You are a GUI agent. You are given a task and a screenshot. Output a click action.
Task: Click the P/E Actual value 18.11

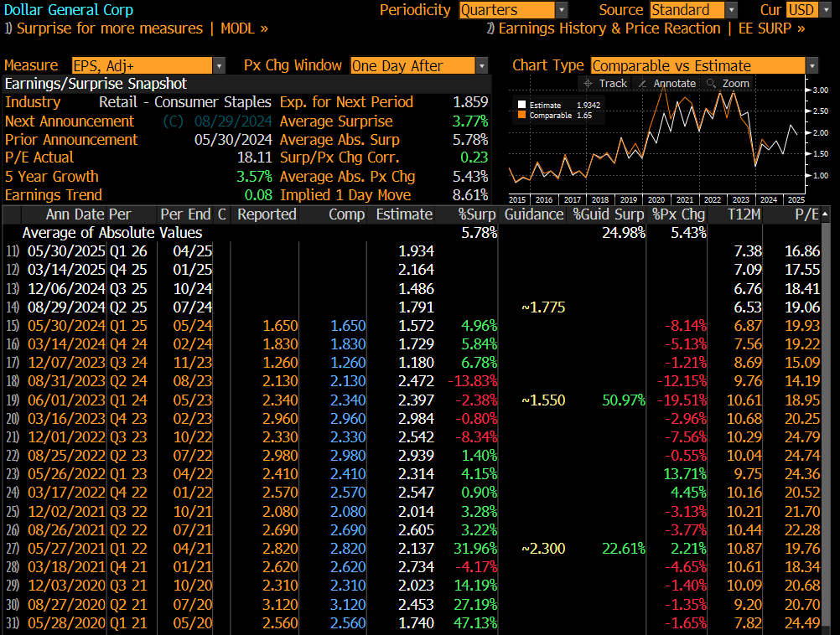pos(255,157)
